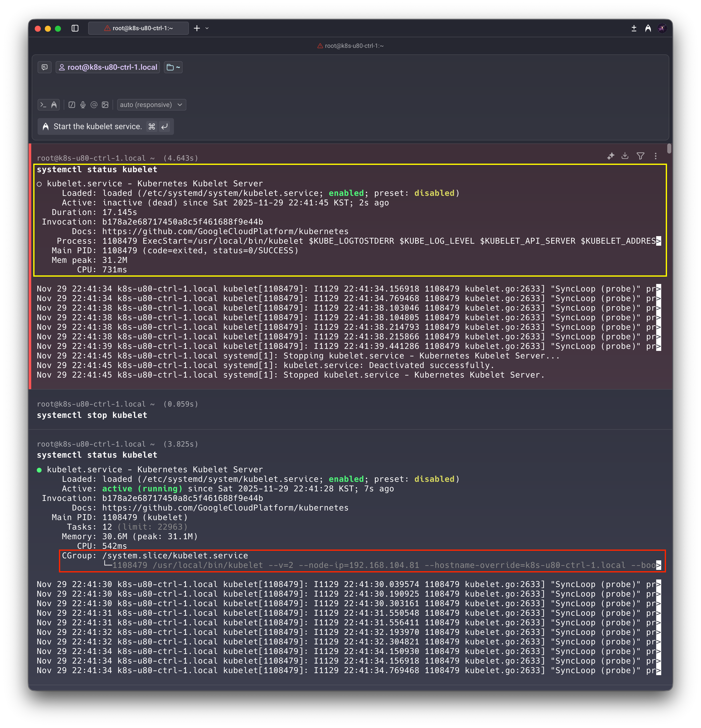The height and width of the screenshot is (728, 701).
Task: Filter the block output with funnel icon
Action: pyautogui.click(x=640, y=156)
